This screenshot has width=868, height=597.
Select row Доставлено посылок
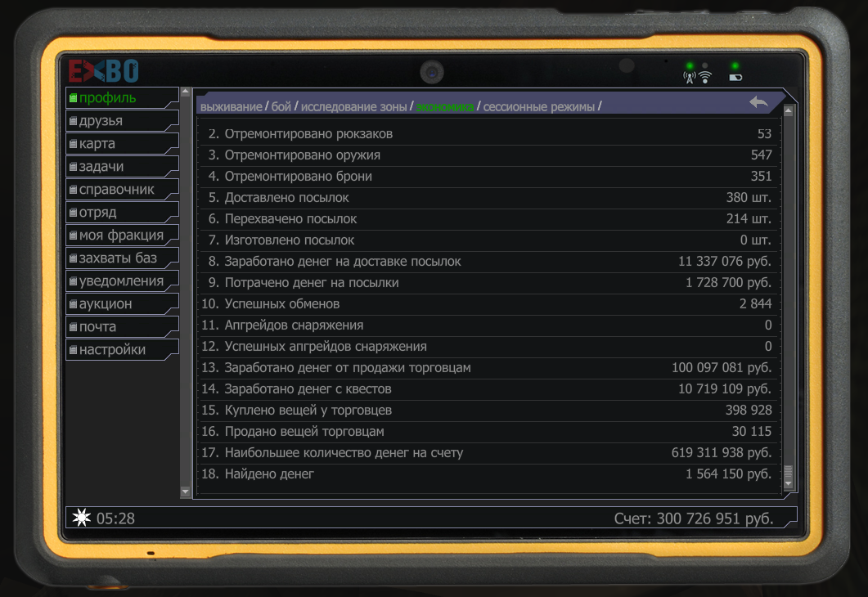tap(488, 198)
